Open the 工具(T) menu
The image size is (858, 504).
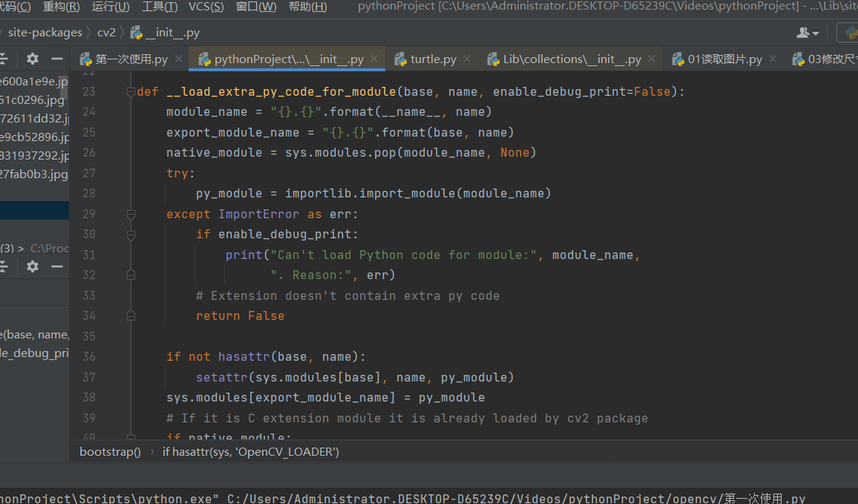pyautogui.click(x=160, y=7)
